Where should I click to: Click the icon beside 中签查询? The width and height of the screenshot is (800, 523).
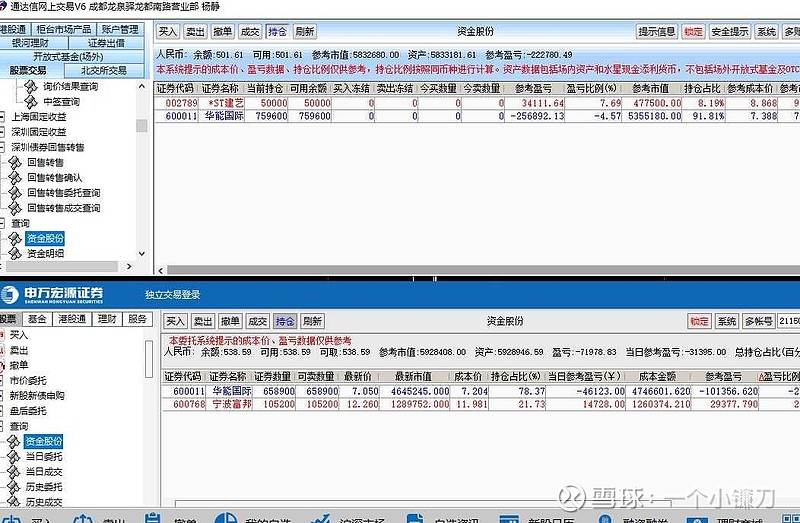click(31, 102)
